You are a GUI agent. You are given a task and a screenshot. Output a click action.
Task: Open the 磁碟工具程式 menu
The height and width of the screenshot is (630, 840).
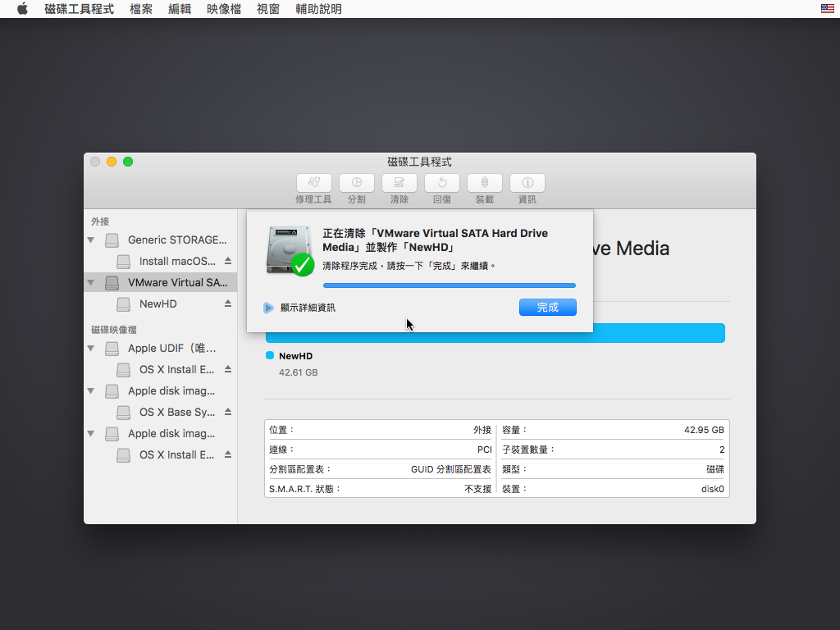[80, 9]
